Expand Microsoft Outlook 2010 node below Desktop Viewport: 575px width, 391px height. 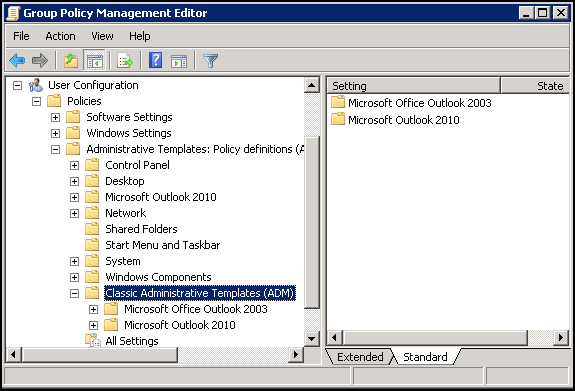tap(74, 197)
